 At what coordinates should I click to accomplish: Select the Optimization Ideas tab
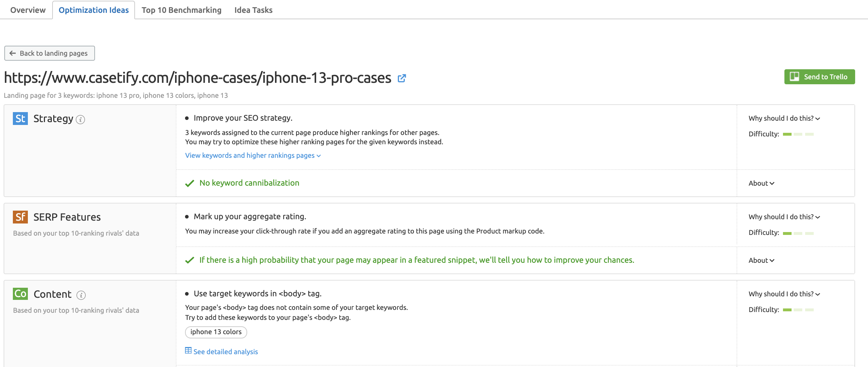coord(94,10)
